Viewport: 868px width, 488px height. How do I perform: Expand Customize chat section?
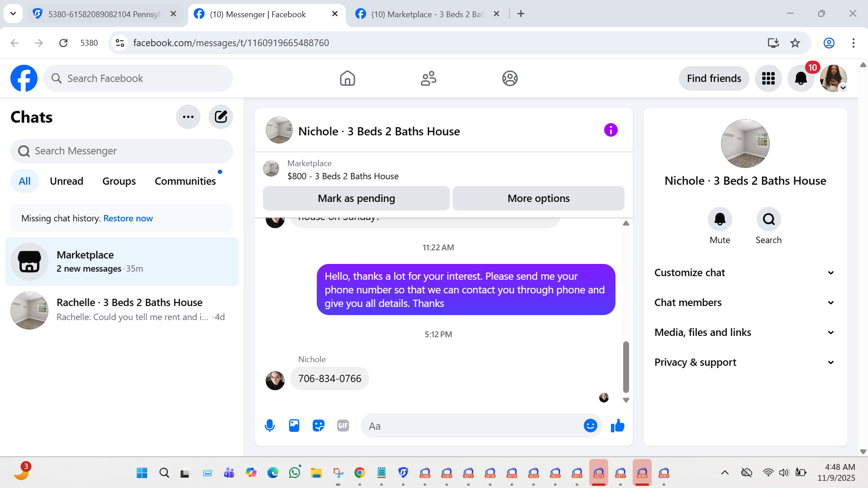744,273
